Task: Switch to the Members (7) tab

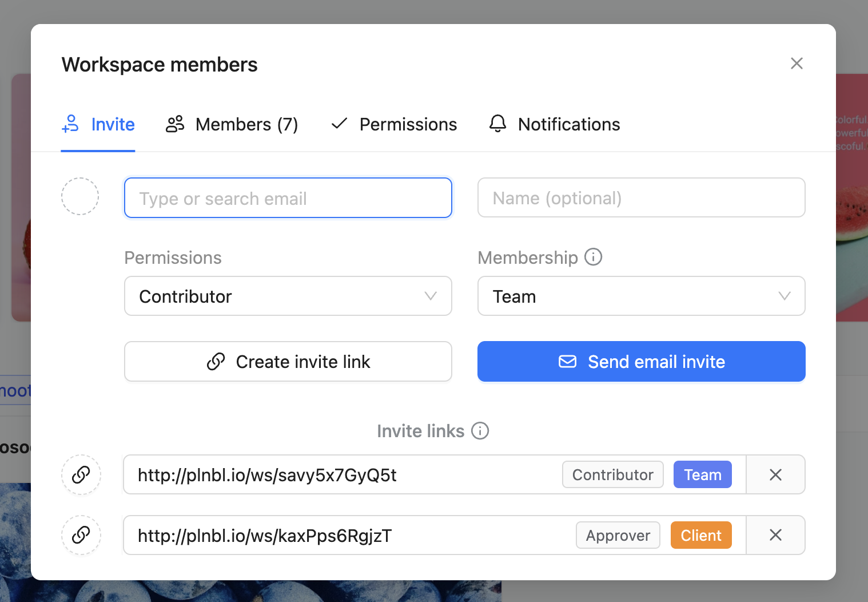Action: click(x=232, y=124)
